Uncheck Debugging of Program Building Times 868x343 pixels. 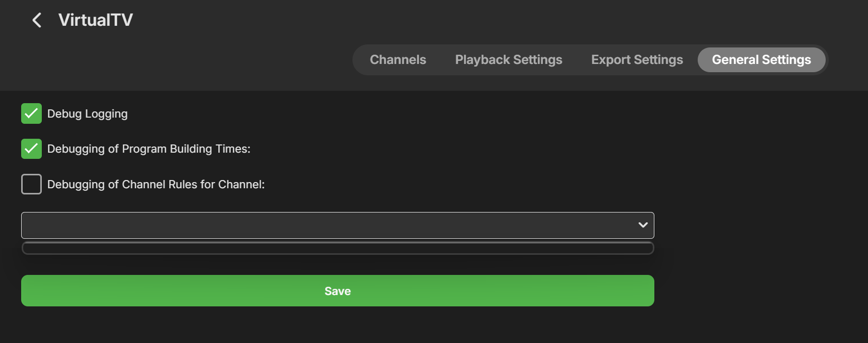[31, 149]
